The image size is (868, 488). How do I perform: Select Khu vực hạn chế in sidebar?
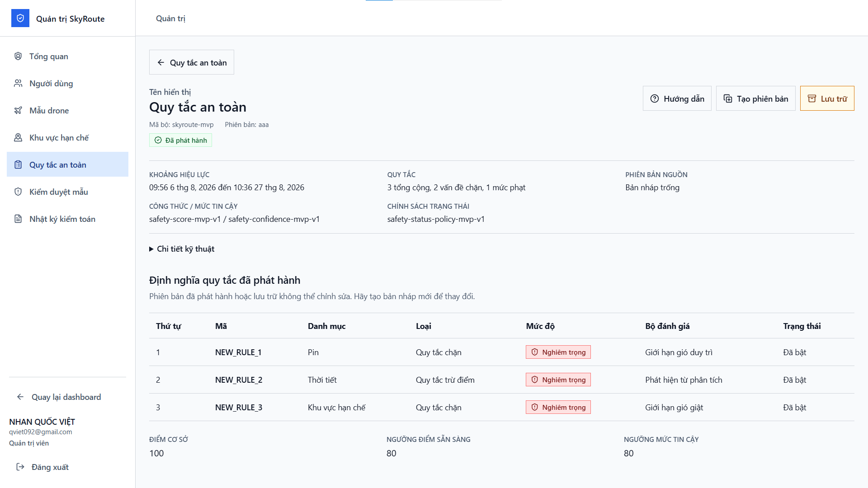(x=68, y=137)
